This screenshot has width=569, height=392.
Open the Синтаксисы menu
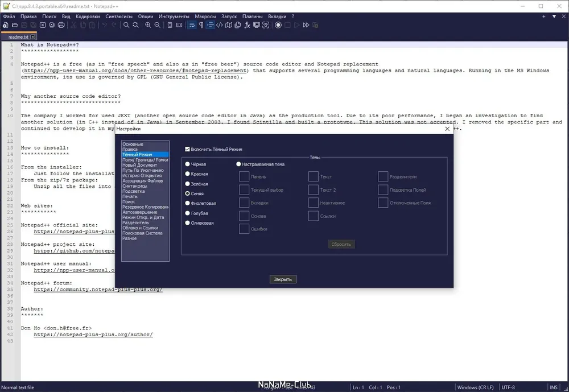[x=119, y=16]
